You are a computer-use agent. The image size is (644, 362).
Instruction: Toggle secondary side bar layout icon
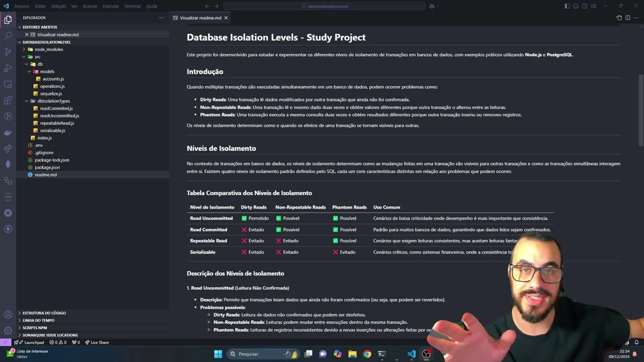point(585,6)
